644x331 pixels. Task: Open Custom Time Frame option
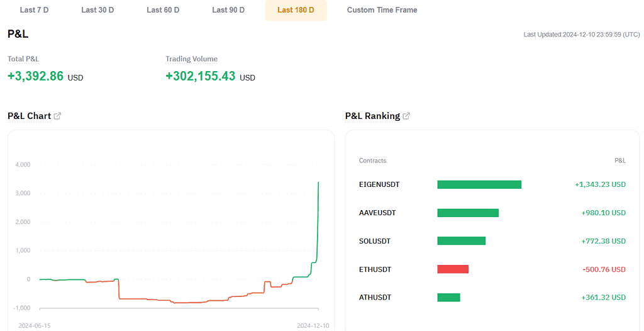click(382, 10)
